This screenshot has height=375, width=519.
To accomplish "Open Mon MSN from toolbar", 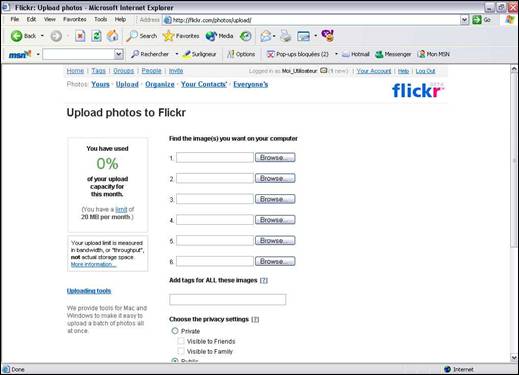I will pyautogui.click(x=434, y=54).
